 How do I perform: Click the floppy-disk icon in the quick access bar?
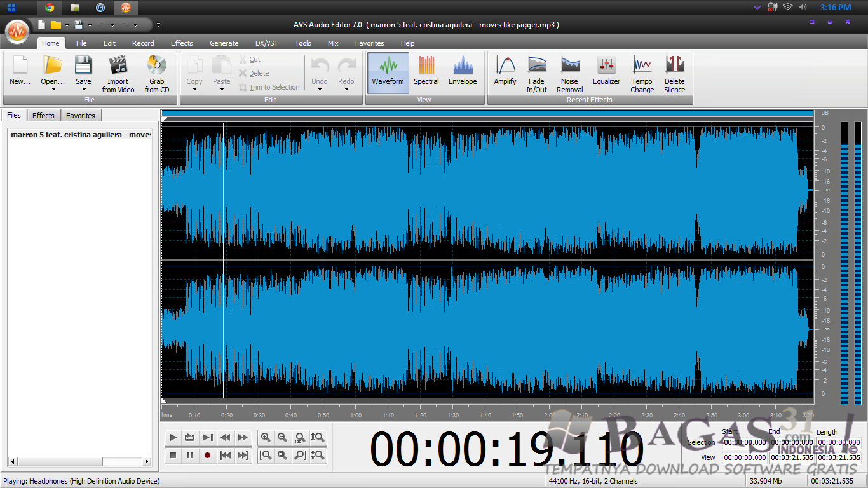[79, 25]
